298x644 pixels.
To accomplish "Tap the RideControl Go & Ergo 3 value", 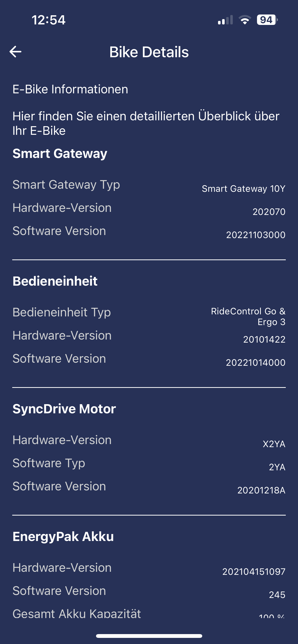I will click(x=248, y=316).
